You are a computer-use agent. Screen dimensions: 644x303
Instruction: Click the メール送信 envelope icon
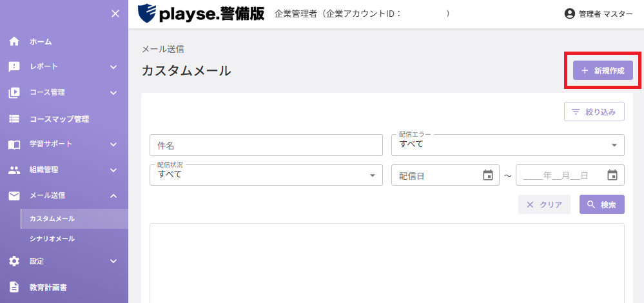coord(14,196)
